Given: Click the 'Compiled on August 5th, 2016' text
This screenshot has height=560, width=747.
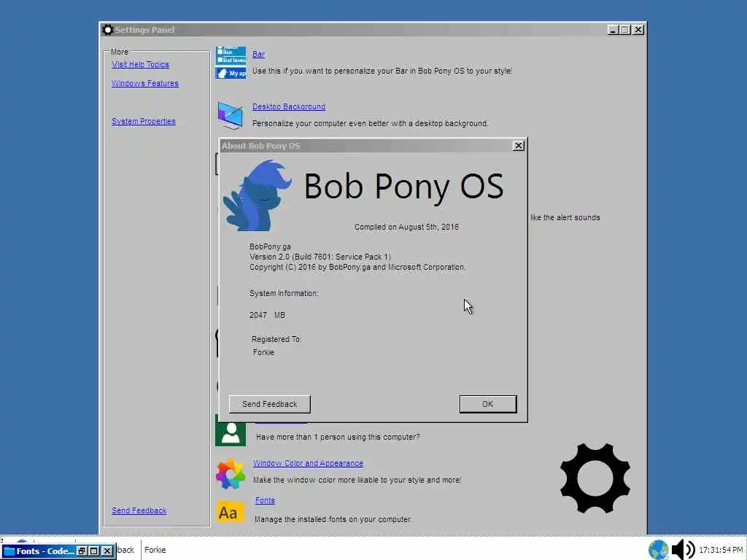Looking at the screenshot, I should click(x=406, y=227).
